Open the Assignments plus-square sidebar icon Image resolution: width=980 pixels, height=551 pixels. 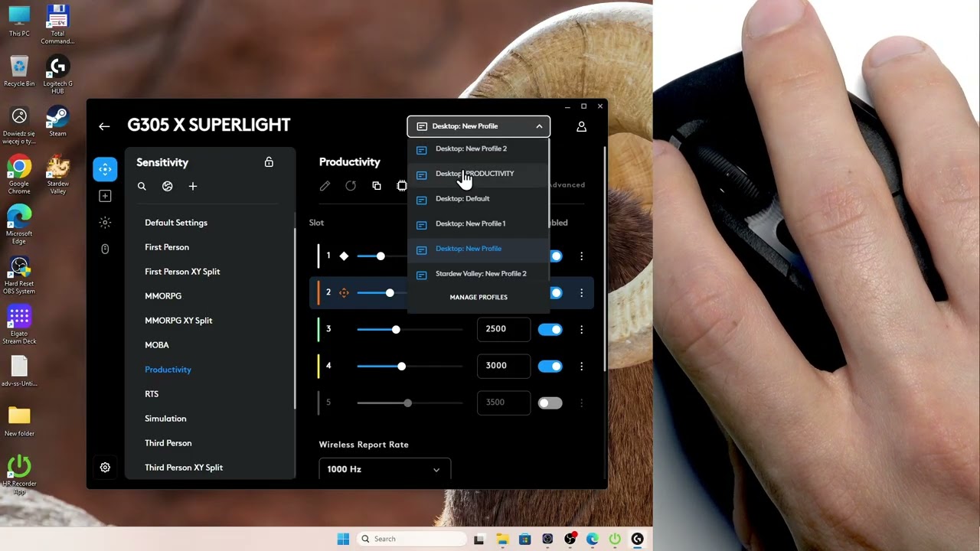pyautogui.click(x=105, y=196)
